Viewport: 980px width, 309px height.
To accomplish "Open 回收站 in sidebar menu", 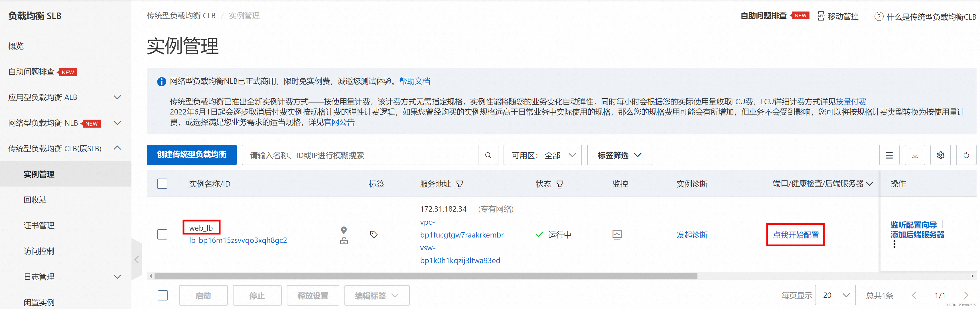I will (x=35, y=200).
